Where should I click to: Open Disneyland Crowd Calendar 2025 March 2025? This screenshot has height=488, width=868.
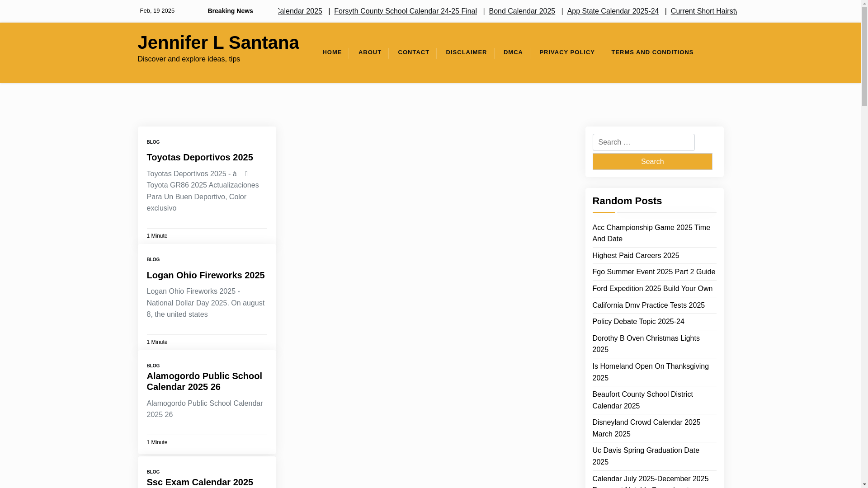646,428
